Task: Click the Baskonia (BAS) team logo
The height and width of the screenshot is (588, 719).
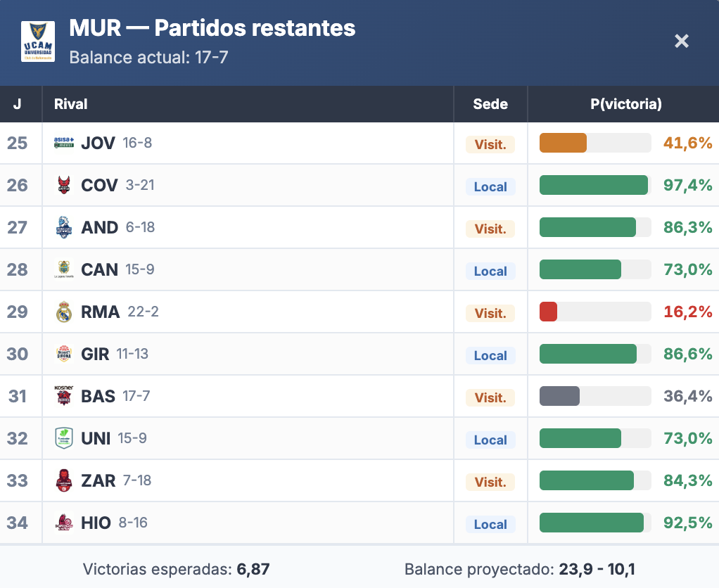Action: click(x=64, y=396)
